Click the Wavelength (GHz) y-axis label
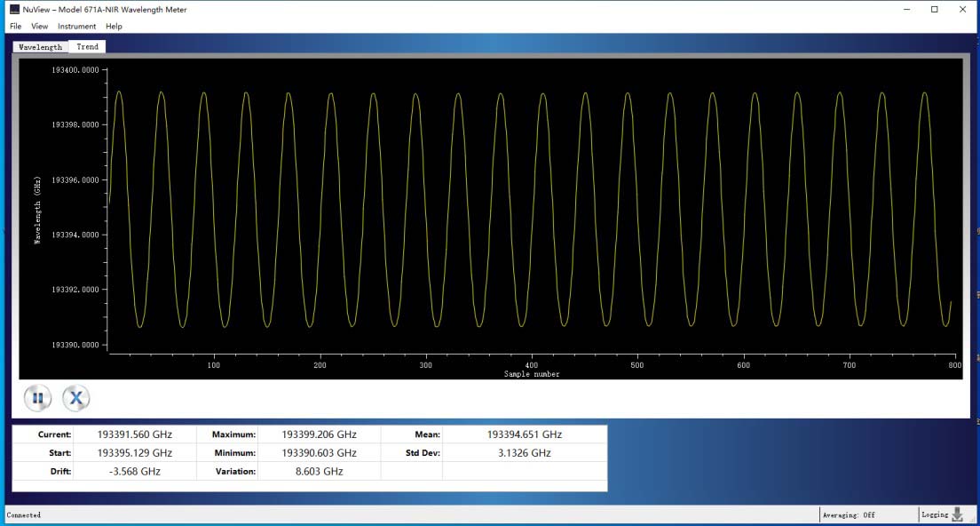Viewport: 980px width, 526px height. coord(38,209)
